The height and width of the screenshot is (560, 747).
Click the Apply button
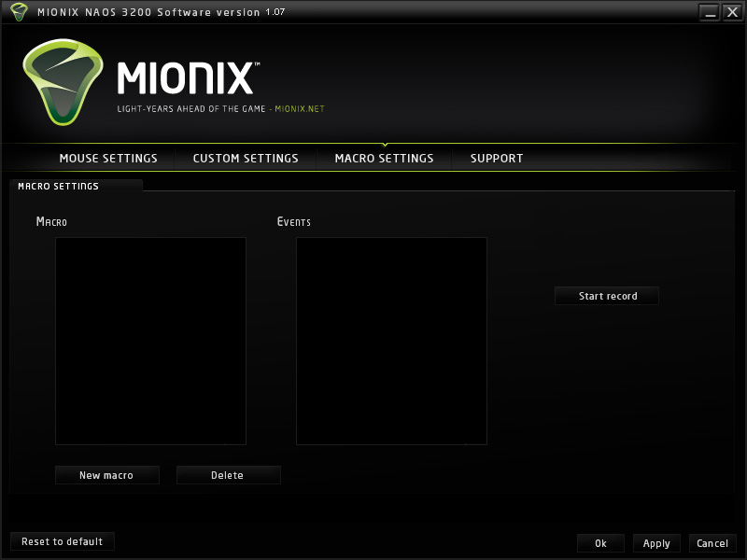coord(656,543)
